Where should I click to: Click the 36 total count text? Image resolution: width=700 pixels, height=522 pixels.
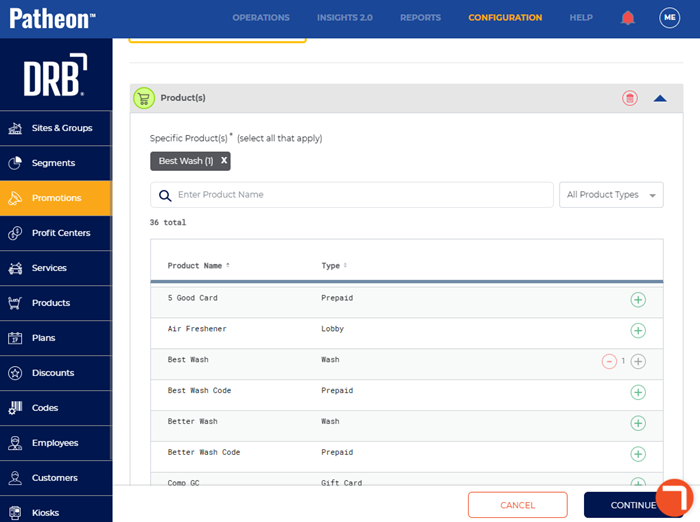pos(168,222)
